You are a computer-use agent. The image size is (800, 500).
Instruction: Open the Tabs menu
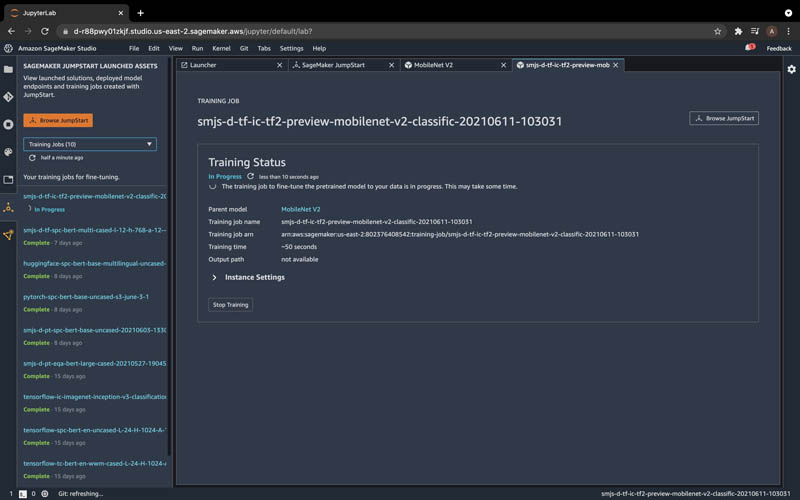pos(264,48)
